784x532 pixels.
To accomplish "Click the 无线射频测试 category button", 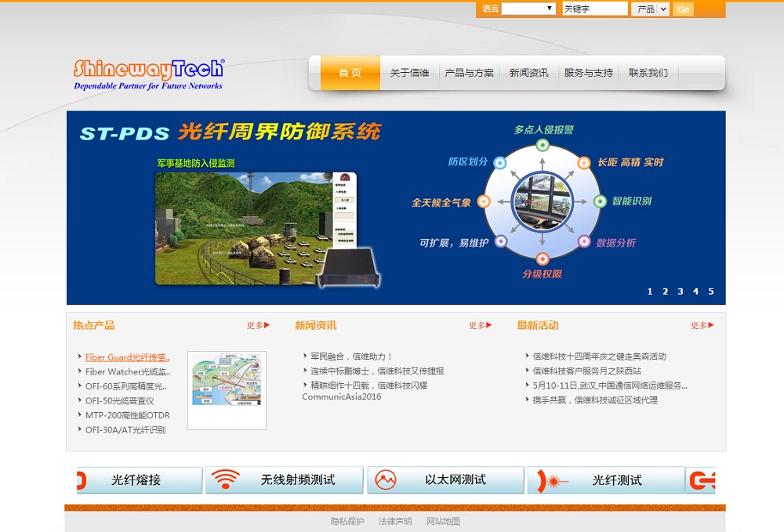I will pyautogui.click(x=285, y=480).
